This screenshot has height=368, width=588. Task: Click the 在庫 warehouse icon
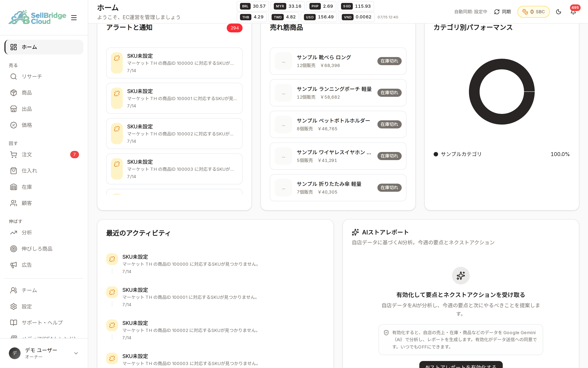tap(14, 187)
